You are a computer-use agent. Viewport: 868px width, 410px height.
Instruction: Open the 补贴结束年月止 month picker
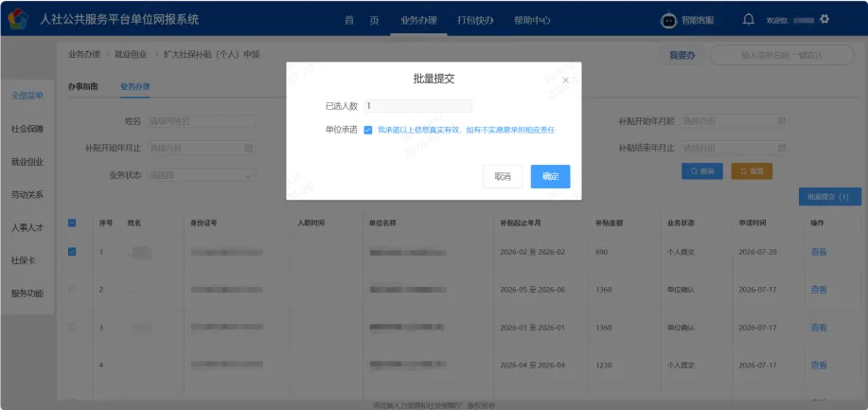pyautogui.click(x=735, y=148)
